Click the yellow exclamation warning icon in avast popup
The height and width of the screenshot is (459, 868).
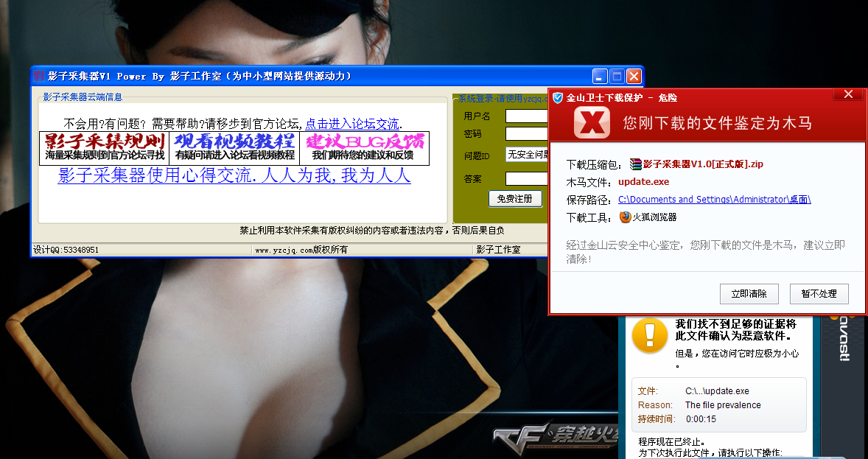pyautogui.click(x=649, y=336)
